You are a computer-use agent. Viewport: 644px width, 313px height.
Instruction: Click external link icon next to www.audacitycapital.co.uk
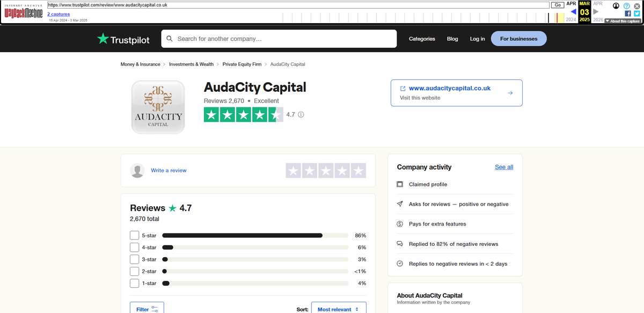tap(403, 89)
